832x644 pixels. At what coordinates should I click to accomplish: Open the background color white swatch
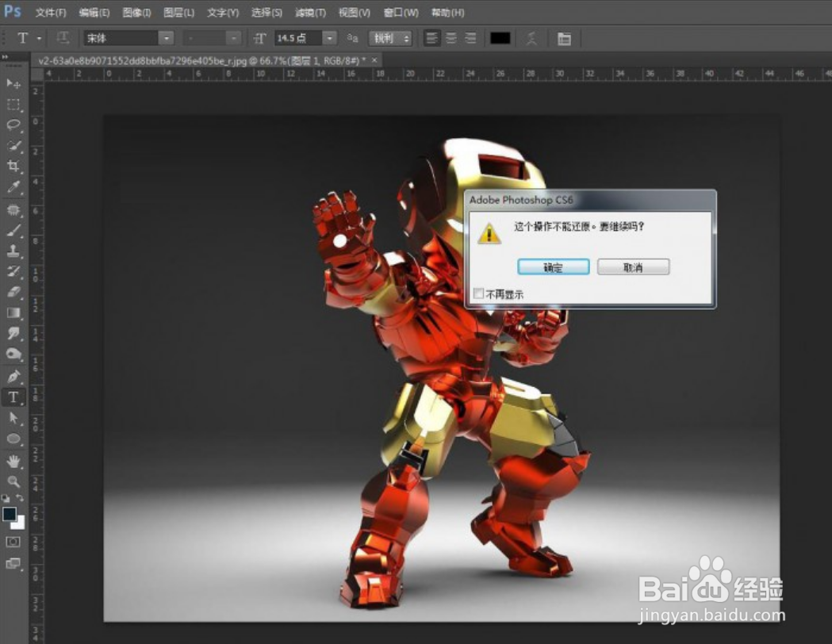point(21,524)
